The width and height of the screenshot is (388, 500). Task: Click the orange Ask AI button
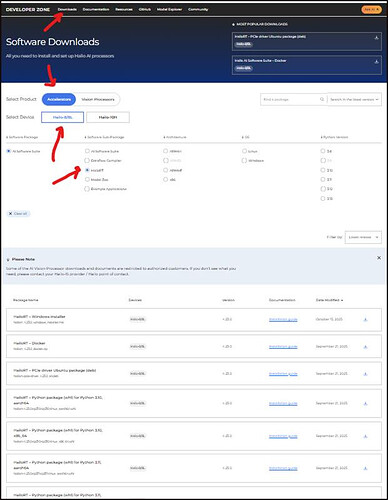click(371, 9)
